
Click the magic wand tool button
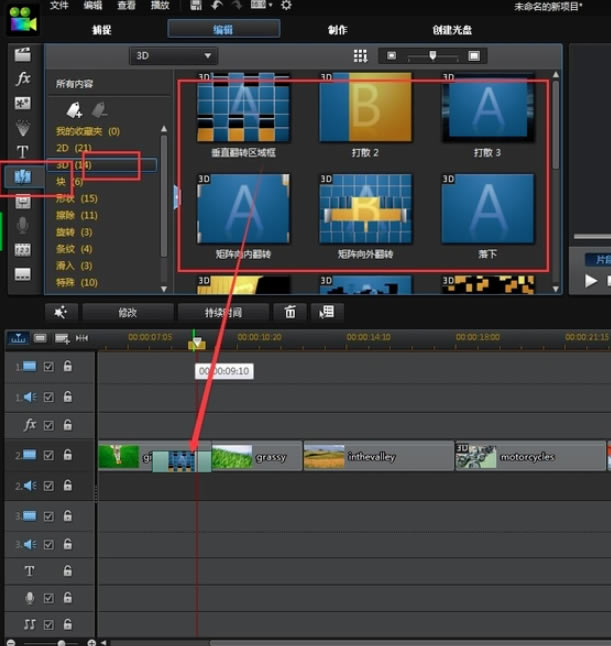click(60, 312)
